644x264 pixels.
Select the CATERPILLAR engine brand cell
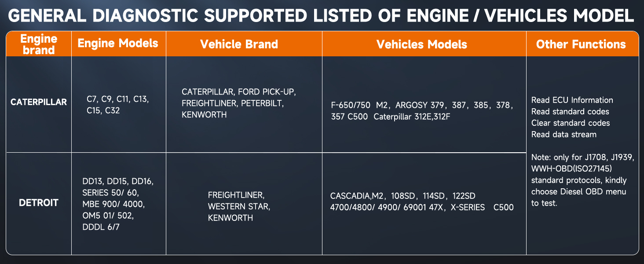click(x=39, y=102)
